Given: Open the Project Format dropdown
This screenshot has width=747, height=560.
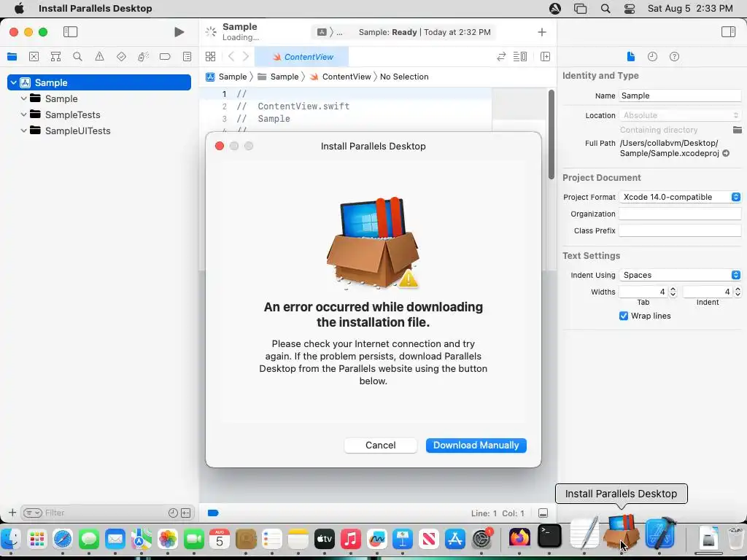Looking at the screenshot, I should click(x=680, y=197).
